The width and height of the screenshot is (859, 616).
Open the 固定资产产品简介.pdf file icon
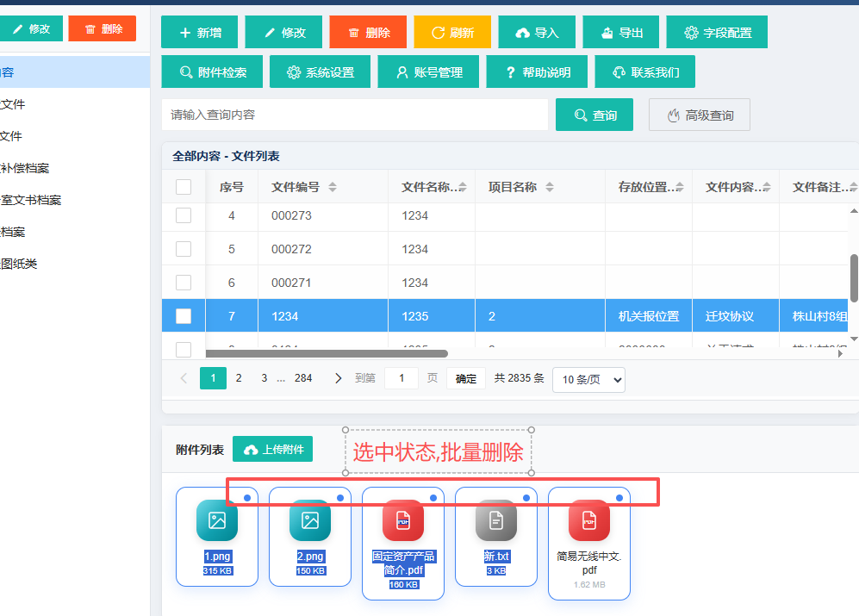coord(403,520)
